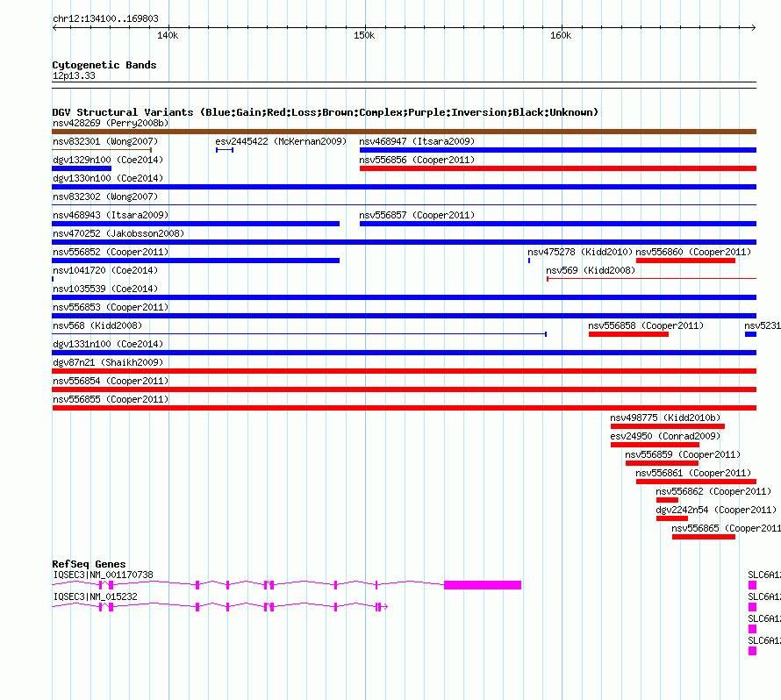Screen dimensions: 781x700
Task: Open dgv1331n100 (Coe2014) variant
Action: point(404,353)
